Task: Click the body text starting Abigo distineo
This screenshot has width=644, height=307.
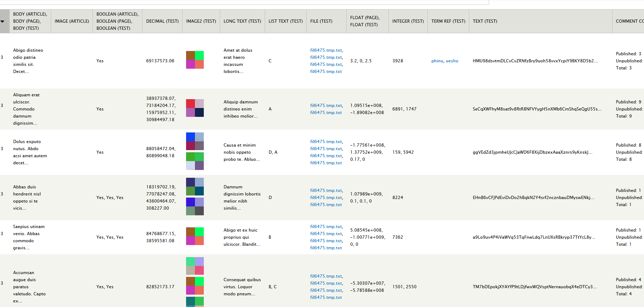Action: pos(28,61)
